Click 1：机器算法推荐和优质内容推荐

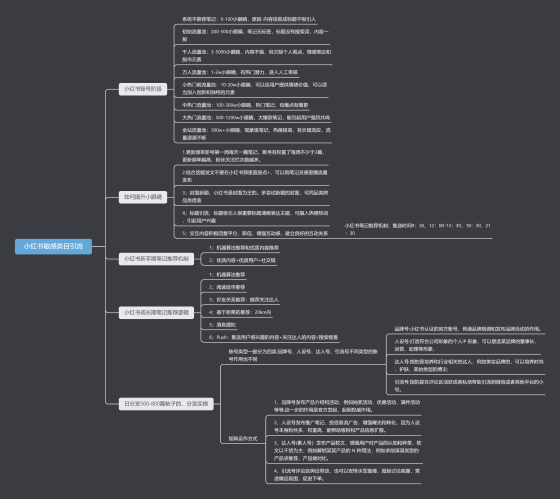pos(244,248)
